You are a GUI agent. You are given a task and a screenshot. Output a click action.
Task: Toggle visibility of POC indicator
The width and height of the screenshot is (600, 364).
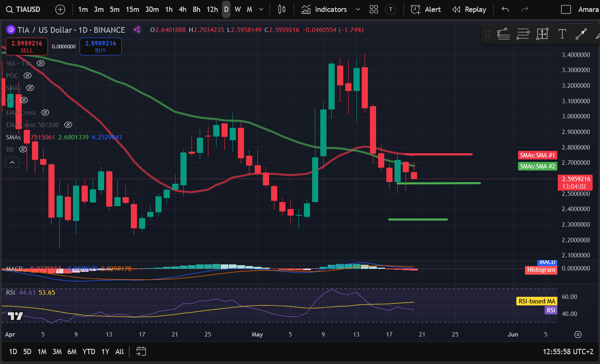(x=27, y=75)
